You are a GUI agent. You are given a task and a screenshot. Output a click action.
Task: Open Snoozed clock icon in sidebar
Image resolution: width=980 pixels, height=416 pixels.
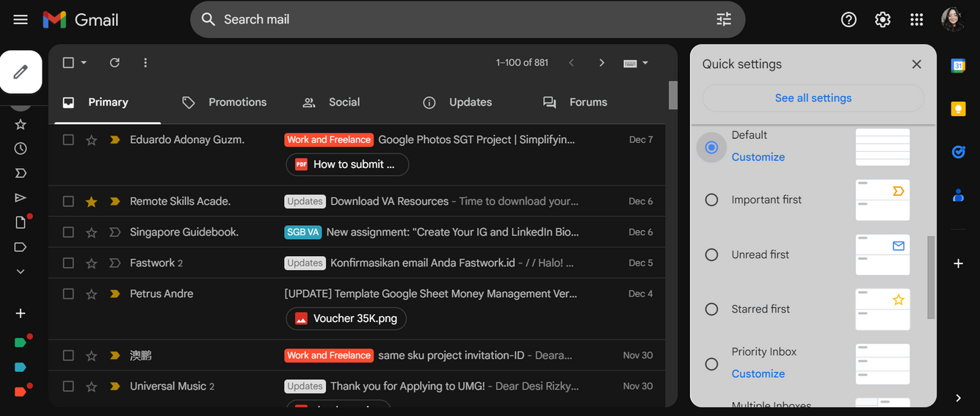[21, 149]
